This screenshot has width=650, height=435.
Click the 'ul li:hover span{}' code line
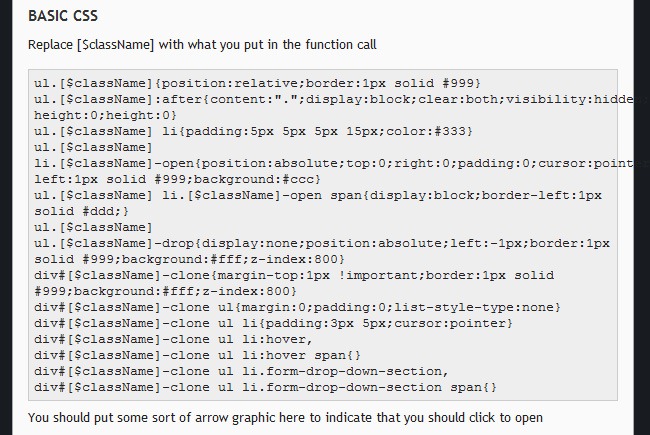coord(197,355)
